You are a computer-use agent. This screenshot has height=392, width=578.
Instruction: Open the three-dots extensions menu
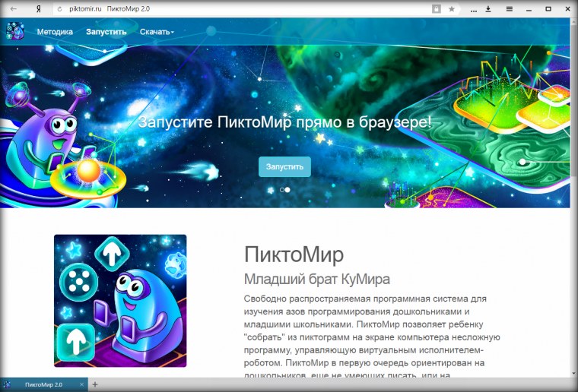pos(472,9)
